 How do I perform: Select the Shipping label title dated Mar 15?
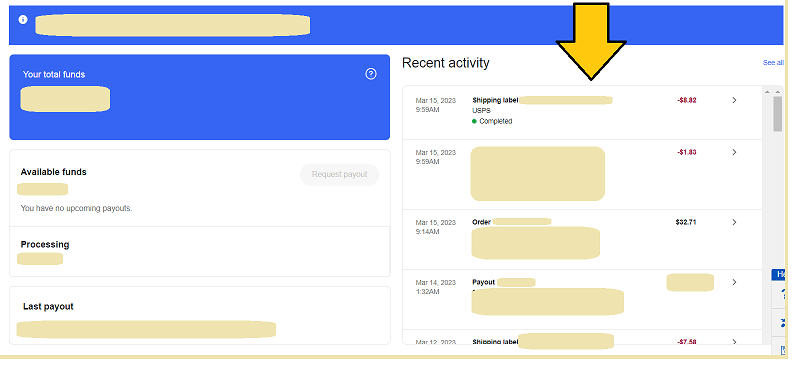[x=495, y=100]
